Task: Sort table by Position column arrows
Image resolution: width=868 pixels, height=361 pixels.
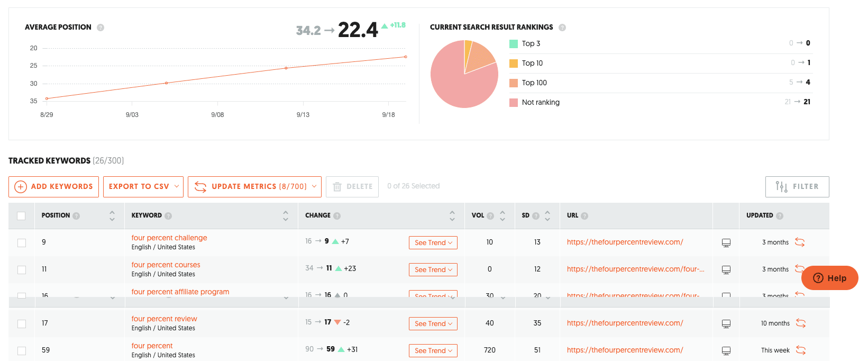Action: (112, 216)
